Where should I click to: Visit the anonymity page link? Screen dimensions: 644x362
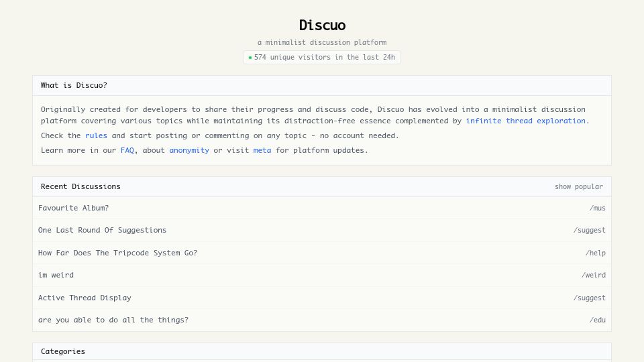pos(189,150)
